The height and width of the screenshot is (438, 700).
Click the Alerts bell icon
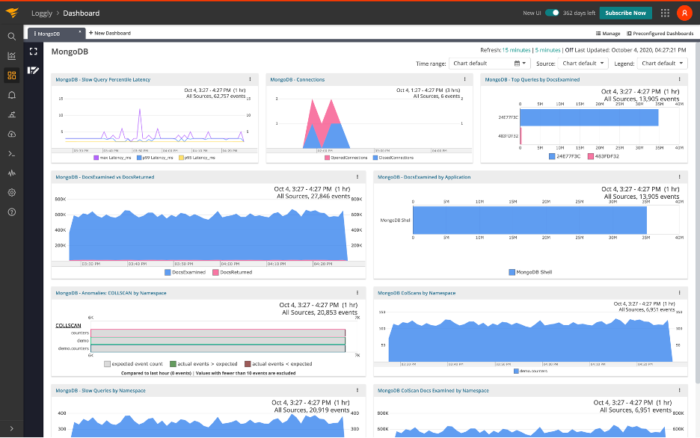coord(11,95)
